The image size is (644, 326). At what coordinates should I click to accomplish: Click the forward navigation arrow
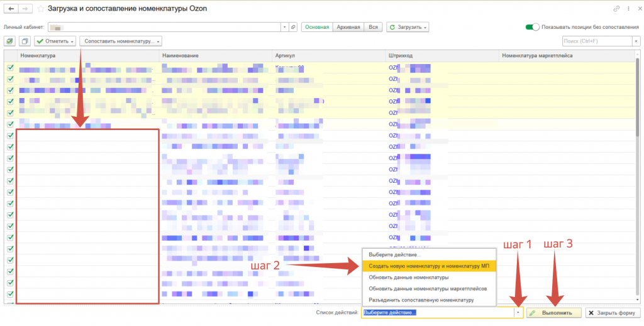(x=26, y=9)
